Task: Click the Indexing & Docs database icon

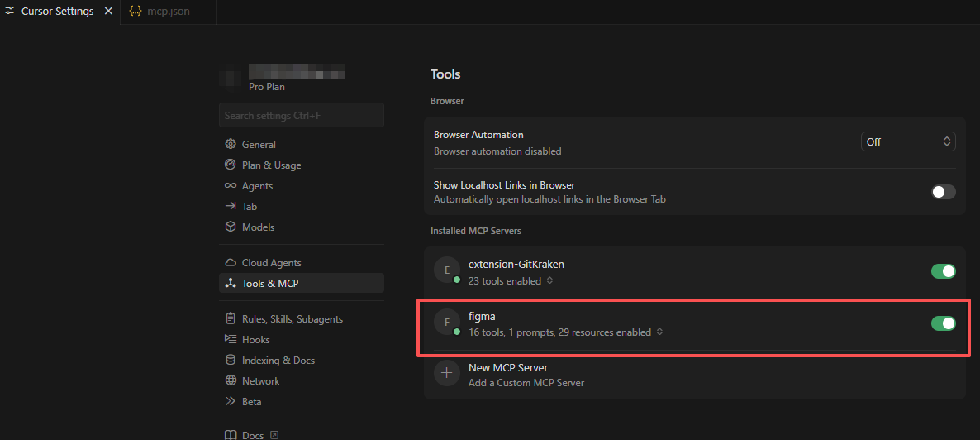Action: 230,360
